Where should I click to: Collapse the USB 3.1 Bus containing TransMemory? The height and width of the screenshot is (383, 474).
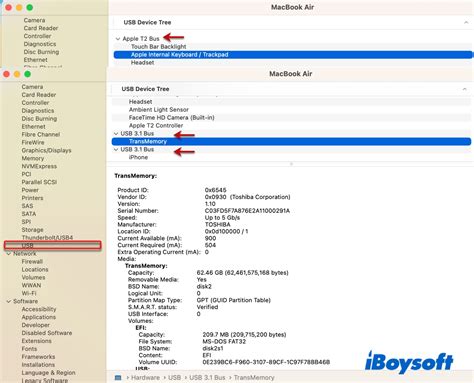pos(116,134)
